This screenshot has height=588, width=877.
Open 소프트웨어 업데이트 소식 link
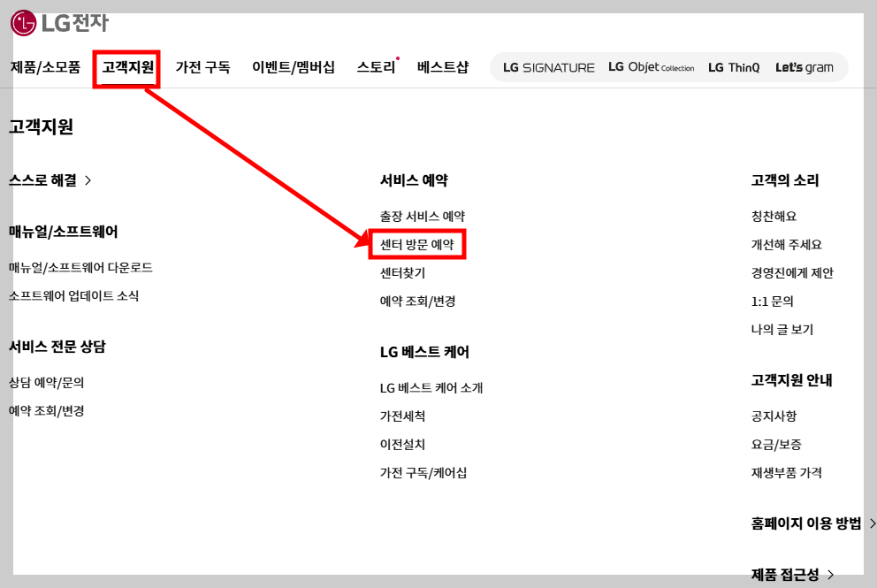73,295
